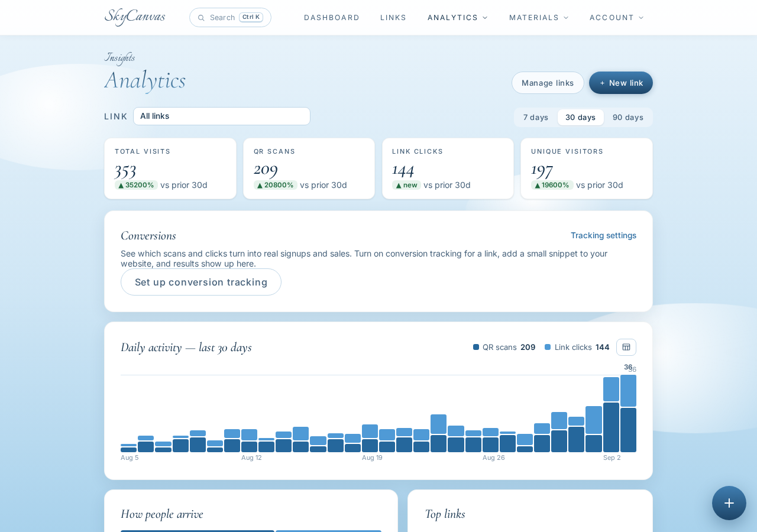Screen dimensions: 757x532
Task: Create a New link
Action: 621,83
